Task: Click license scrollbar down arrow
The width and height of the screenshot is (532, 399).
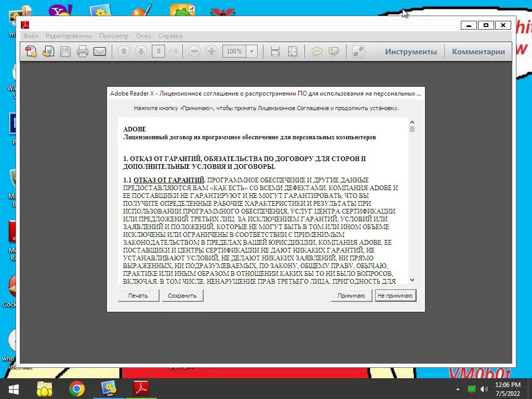Action: pyautogui.click(x=412, y=280)
